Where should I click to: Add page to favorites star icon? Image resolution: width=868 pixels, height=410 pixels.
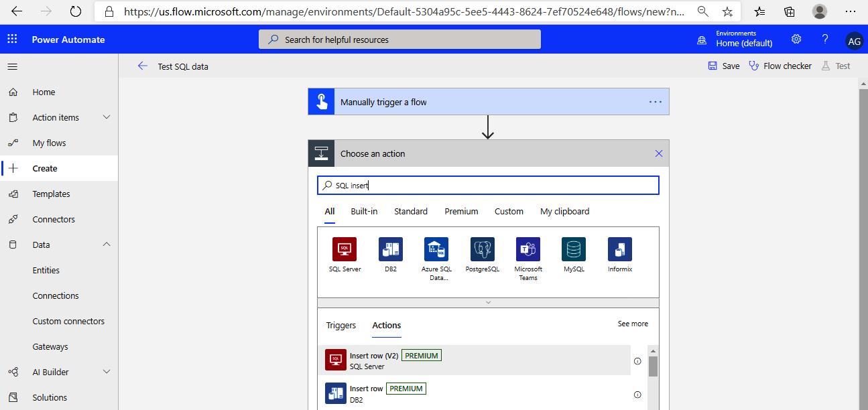click(x=727, y=11)
